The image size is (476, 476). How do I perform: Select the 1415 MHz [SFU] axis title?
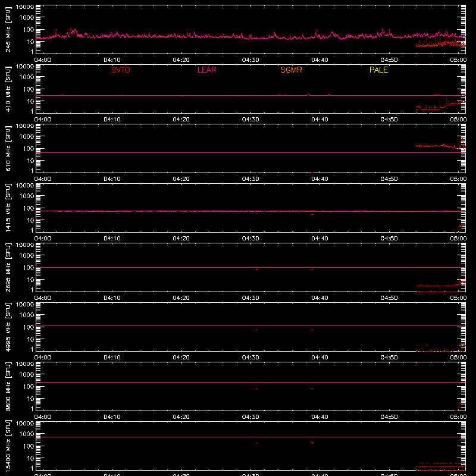point(8,208)
